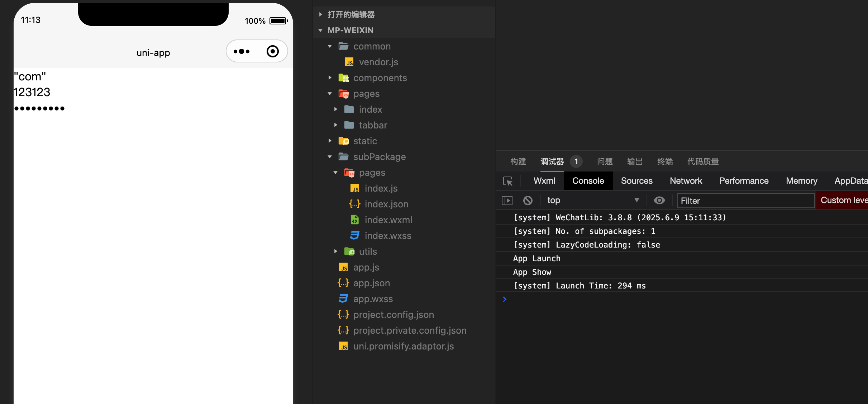Click the static folder icon

[344, 141]
